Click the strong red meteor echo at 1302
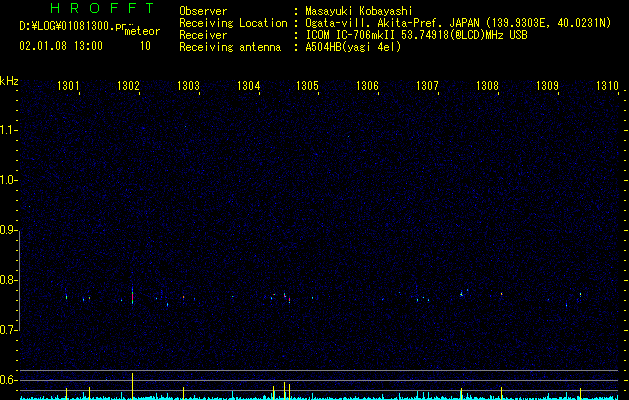Screen dimensions: 629x400 (x=132, y=297)
